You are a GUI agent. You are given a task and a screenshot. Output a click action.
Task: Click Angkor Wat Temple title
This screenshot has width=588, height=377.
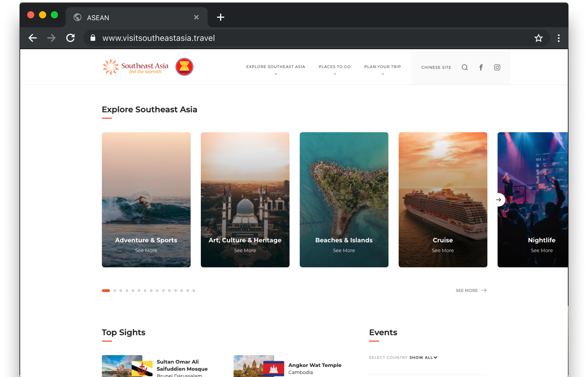pyautogui.click(x=315, y=365)
